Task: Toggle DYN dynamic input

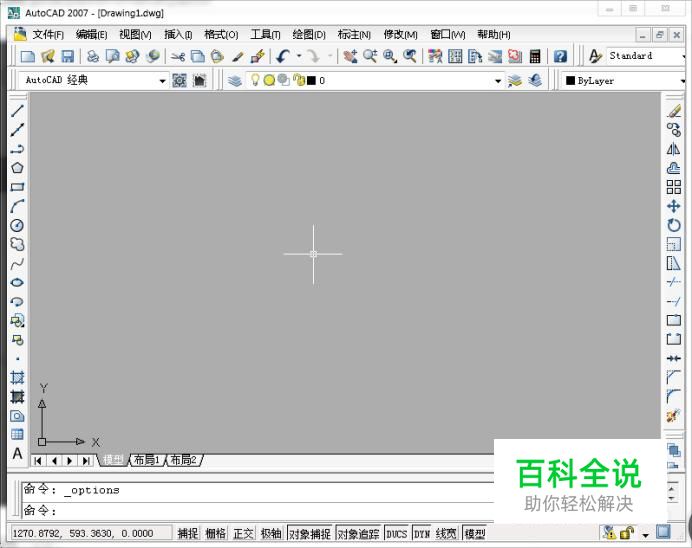Action: (422, 533)
